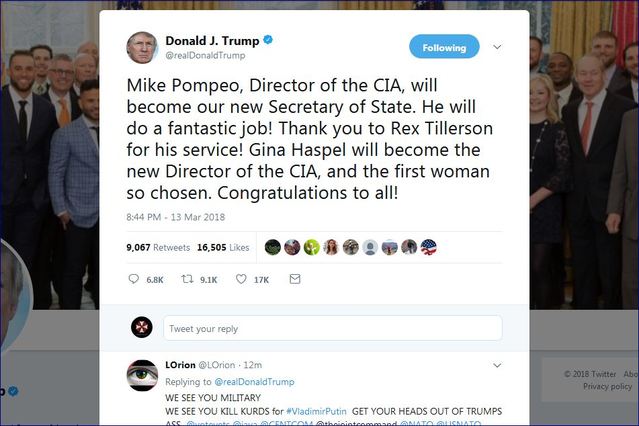Click the first green liker avatar

tap(273, 247)
